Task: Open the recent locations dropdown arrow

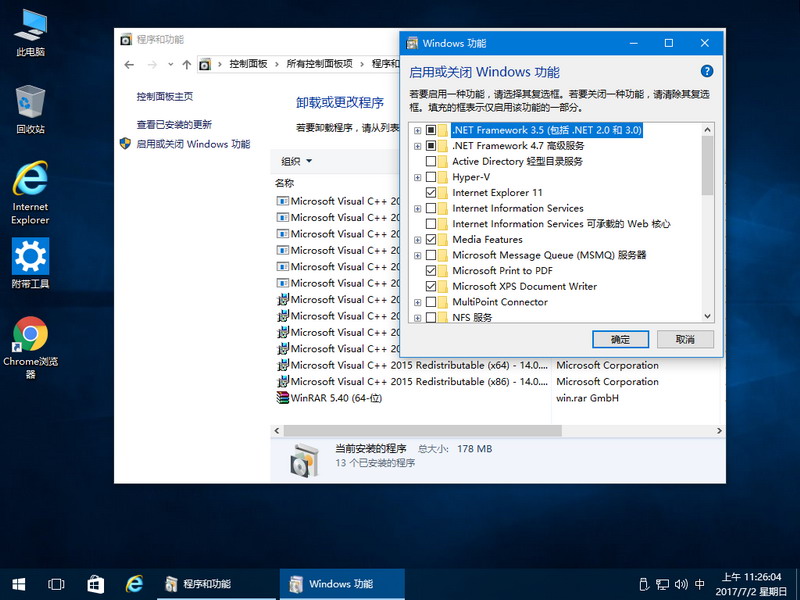Action: pyautogui.click(x=170, y=64)
